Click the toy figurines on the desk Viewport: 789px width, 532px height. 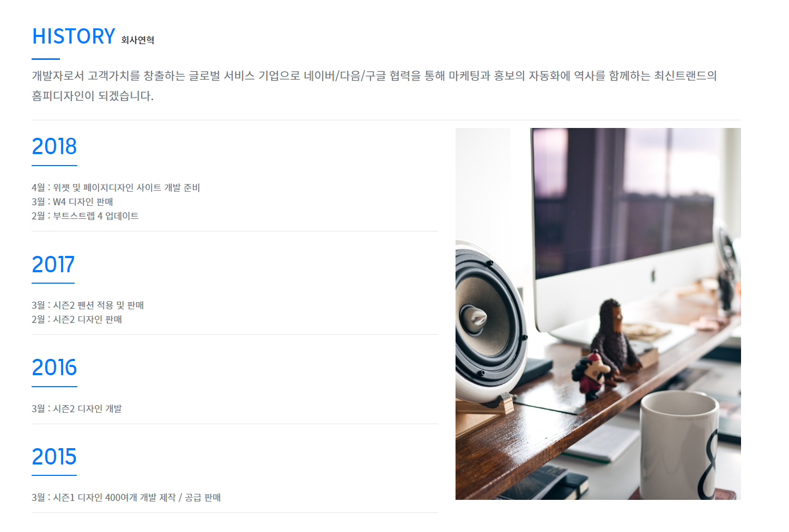pyautogui.click(x=606, y=347)
